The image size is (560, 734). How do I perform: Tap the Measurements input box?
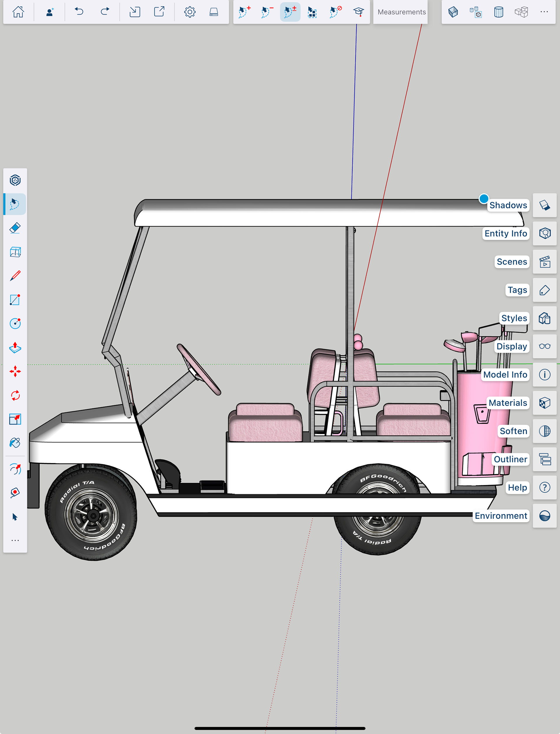click(x=401, y=12)
